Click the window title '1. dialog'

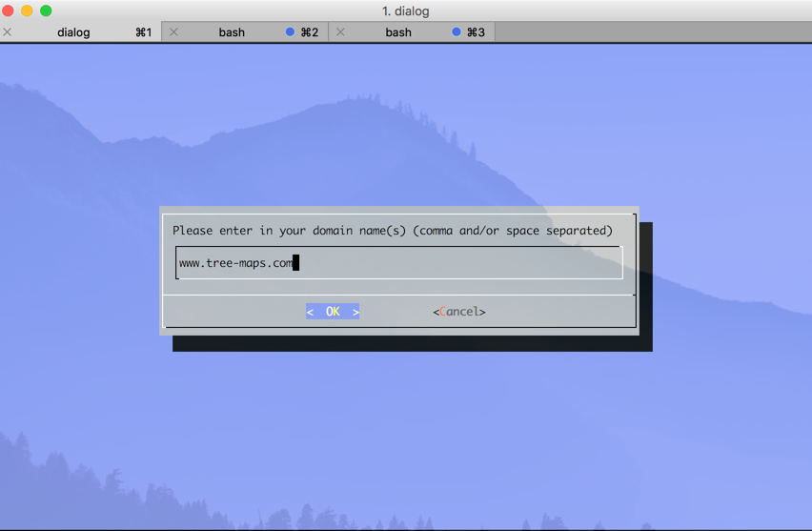point(405,10)
